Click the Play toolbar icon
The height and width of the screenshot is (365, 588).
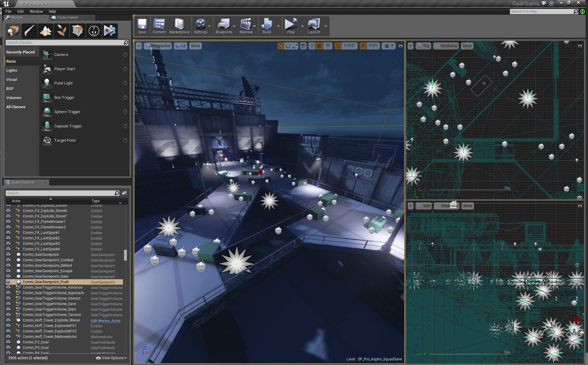[x=291, y=24]
